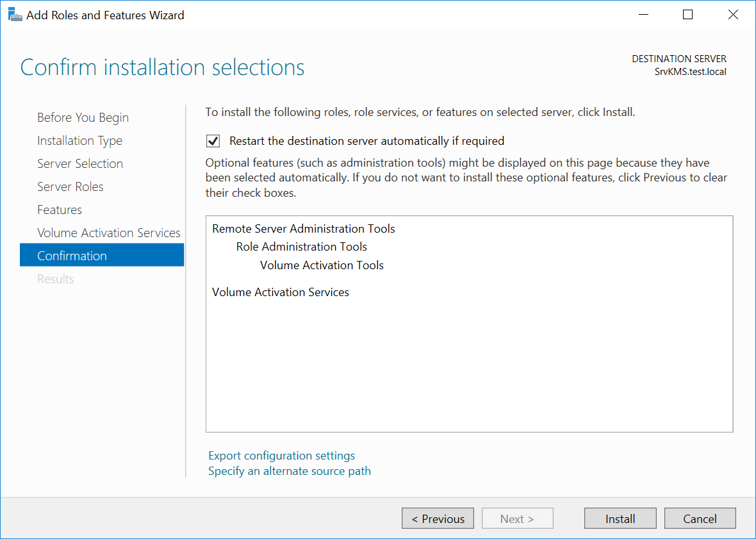The width and height of the screenshot is (756, 539).
Task: Click the Previous button
Action: pyautogui.click(x=438, y=518)
